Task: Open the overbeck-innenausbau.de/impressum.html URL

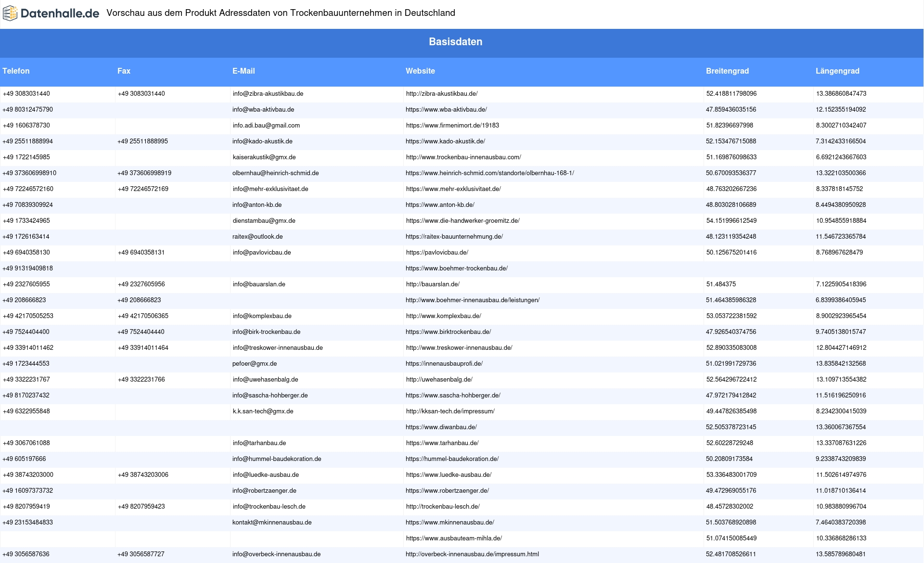Action: pyautogui.click(x=472, y=554)
